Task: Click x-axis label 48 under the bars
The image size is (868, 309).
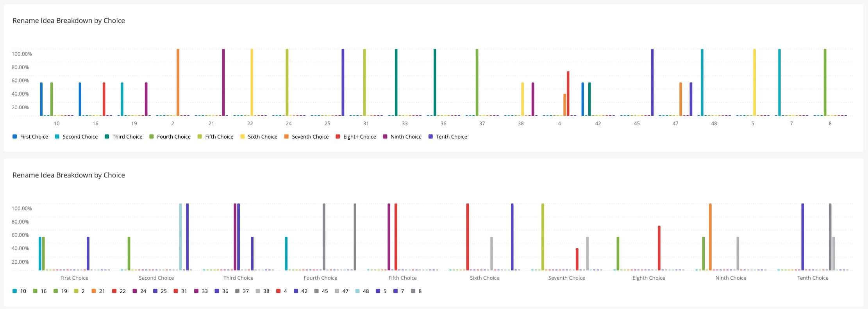Action: tap(714, 123)
